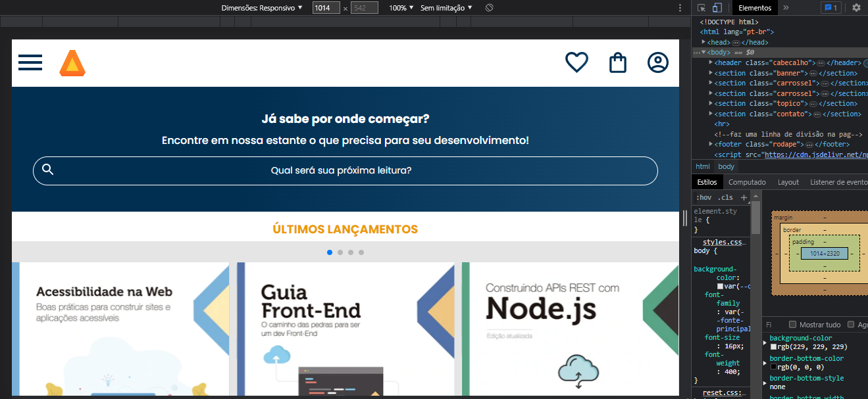This screenshot has height=399, width=868.
Task: Check the Mostrar tudo checkbox
Action: coord(792,325)
